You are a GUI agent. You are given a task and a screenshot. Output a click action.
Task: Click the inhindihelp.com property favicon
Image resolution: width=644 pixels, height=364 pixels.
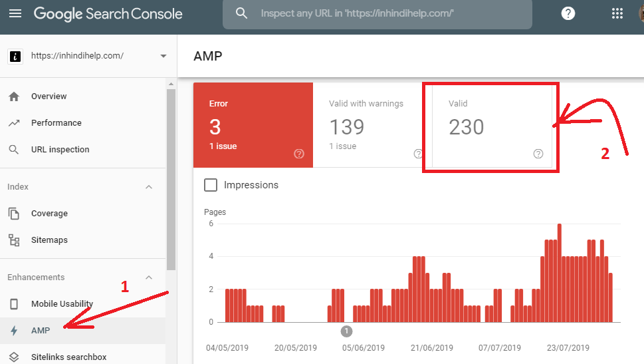pyautogui.click(x=15, y=57)
